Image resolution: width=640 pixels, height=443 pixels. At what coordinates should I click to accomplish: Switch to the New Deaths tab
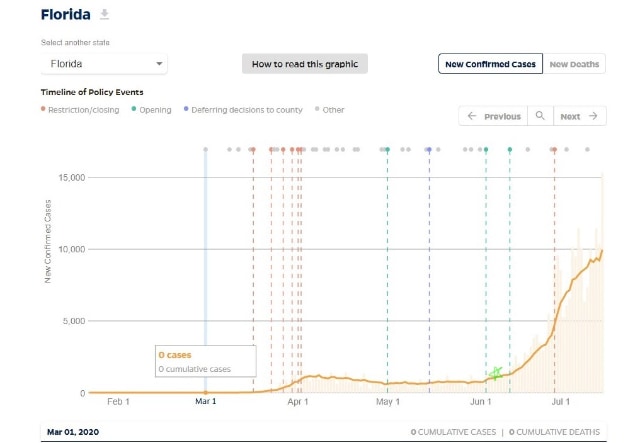click(574, 64)
